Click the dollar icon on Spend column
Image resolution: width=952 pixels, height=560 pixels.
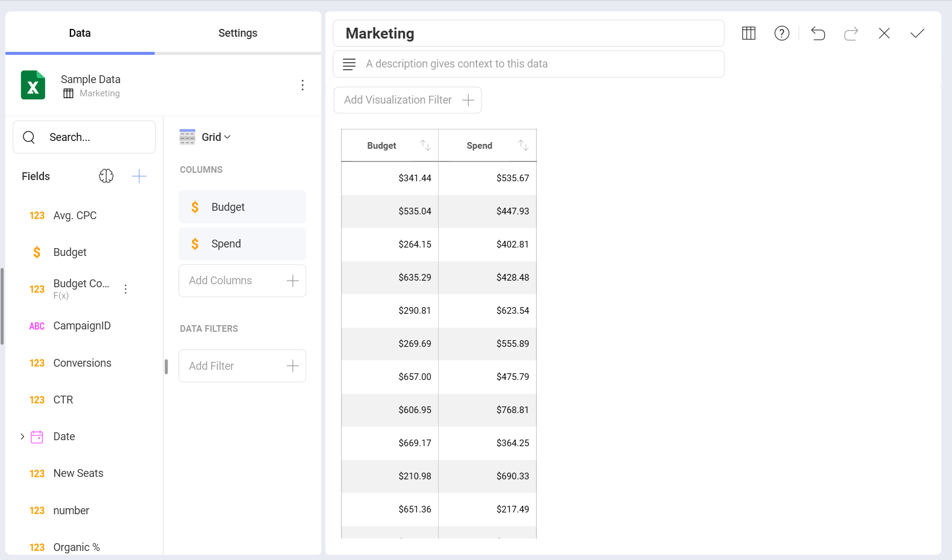195,244
